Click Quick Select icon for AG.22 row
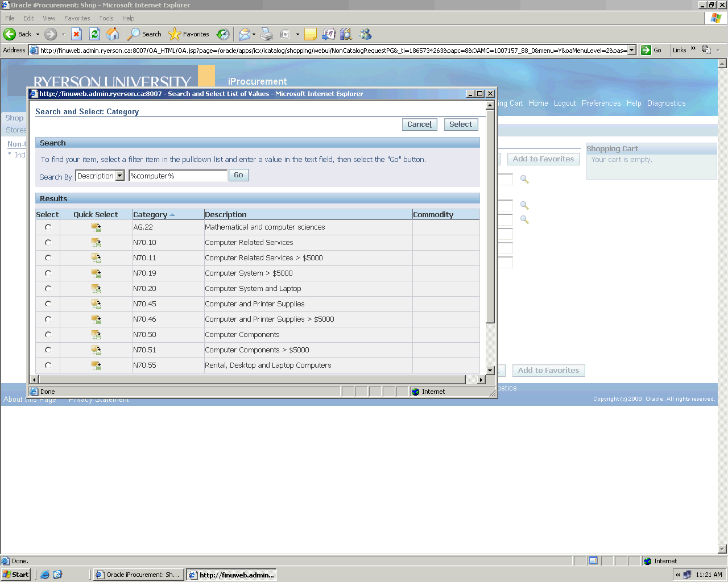 click(96, 227)
